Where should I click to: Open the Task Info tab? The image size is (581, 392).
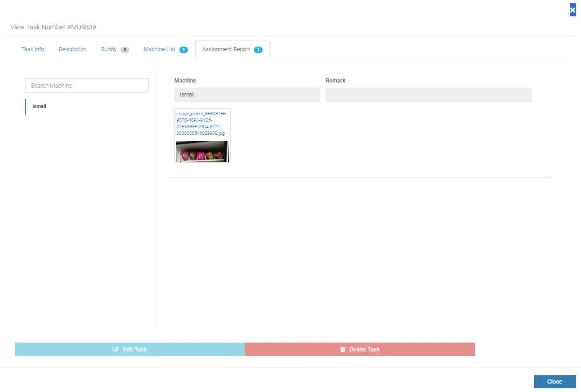point(32,49)
